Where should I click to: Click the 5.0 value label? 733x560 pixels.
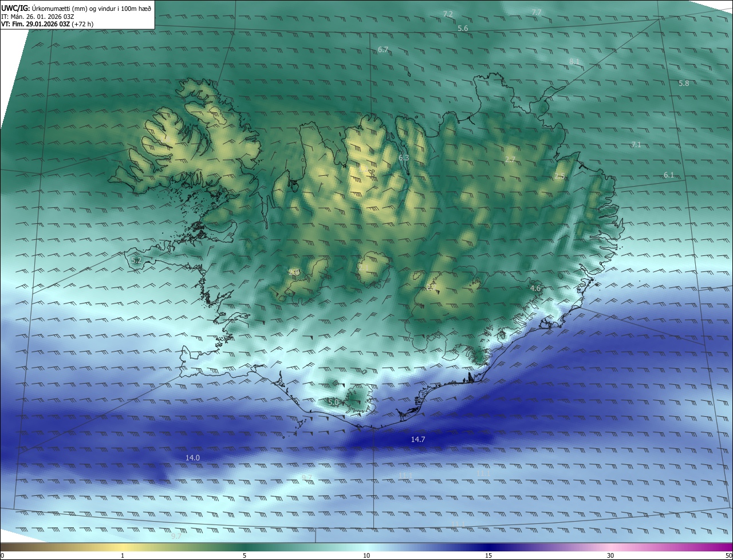(x=333, y=403)
